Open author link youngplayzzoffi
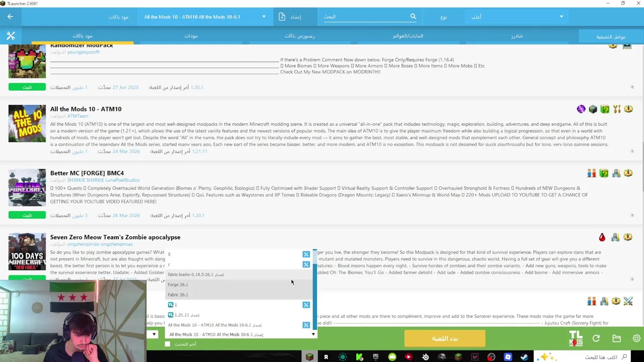The image size is (644, 362). (84, 52)
